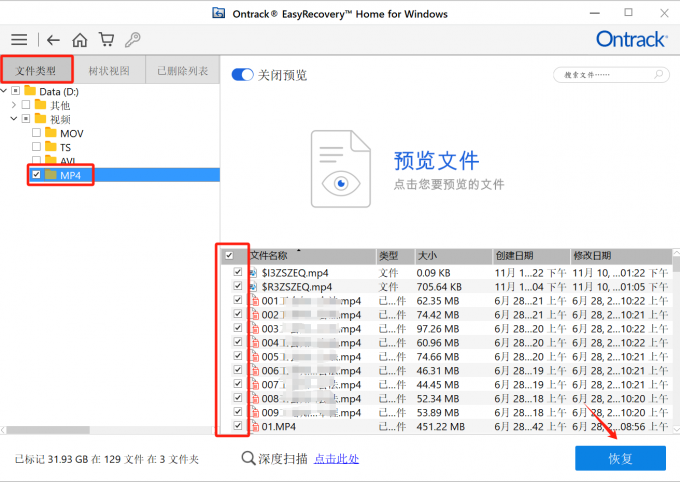Screen dimensions: 680x482
Task: Select the 53.89 MB size cell
Action: (438, 413)
